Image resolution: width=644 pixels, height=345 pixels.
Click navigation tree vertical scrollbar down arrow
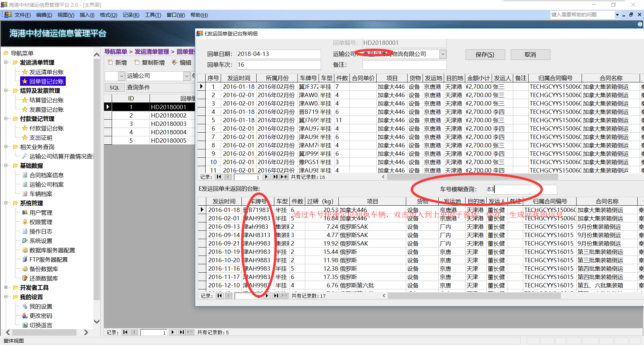click(x=97, y=322)
